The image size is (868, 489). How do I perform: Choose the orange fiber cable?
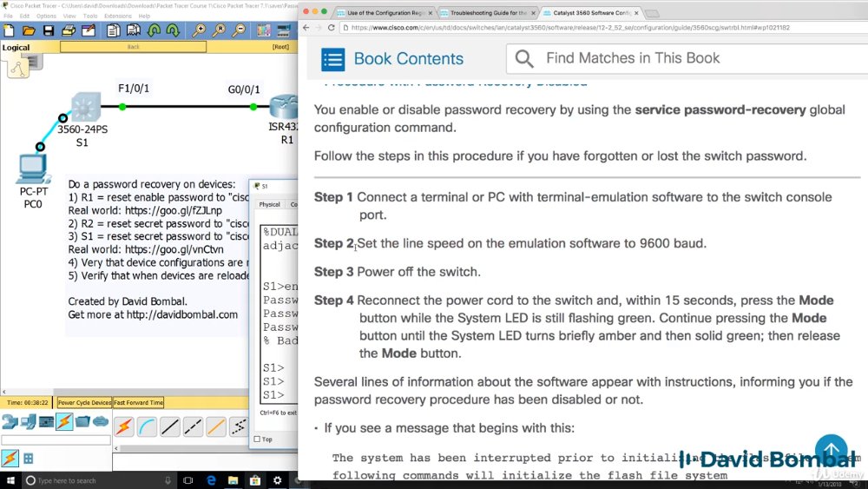pyautogui.click(x=216, y=426)
